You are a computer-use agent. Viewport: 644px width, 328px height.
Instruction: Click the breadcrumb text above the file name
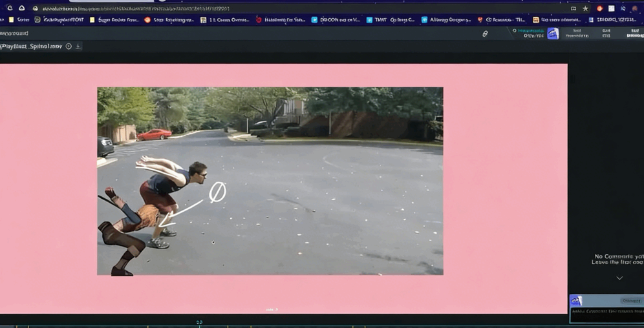click(x=14, y=33)
